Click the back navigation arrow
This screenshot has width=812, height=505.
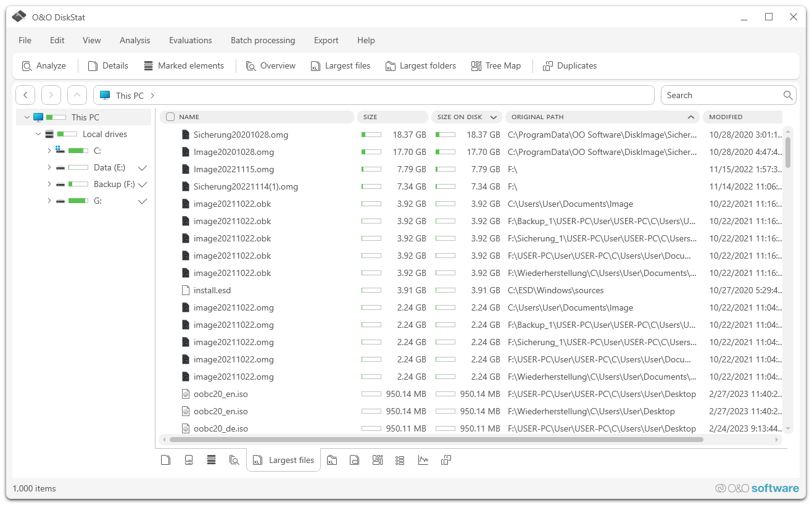click(25, 95)
